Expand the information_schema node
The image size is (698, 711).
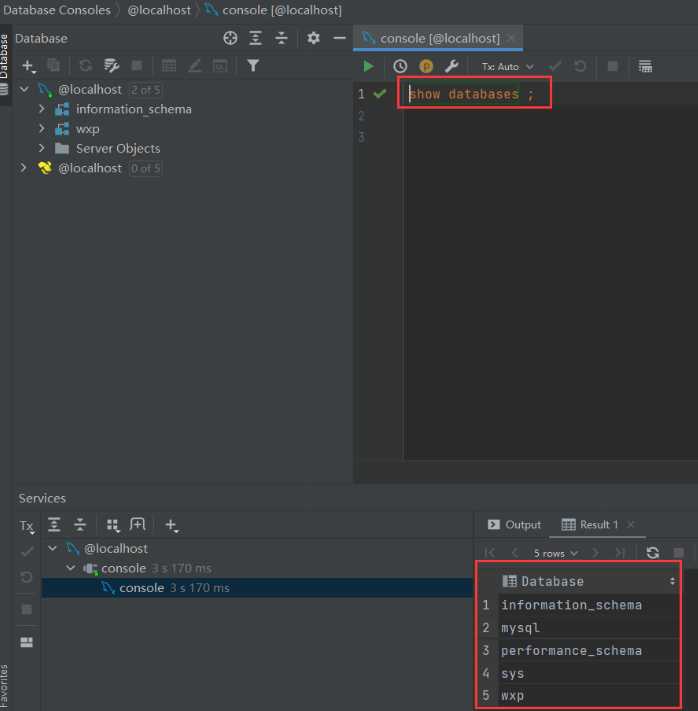42,109
